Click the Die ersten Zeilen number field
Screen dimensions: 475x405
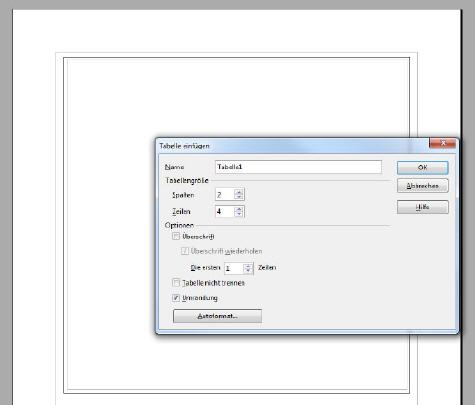pyautogui.click(x=234, y=268)
